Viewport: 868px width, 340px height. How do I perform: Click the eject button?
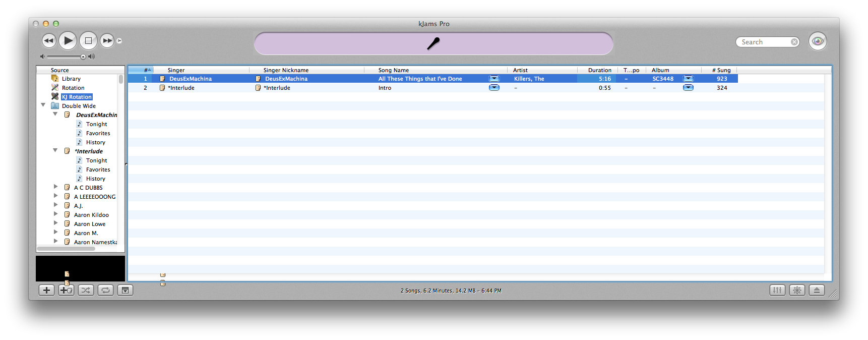pyautogui.click(x=817, y=290)
